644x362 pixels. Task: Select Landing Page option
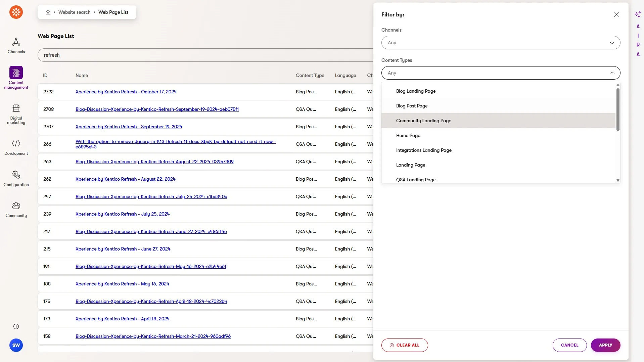(498, 165)
